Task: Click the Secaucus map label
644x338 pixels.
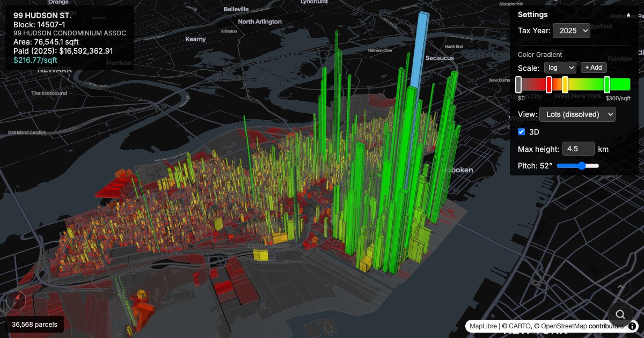Action: pyautogui.click(x=440, y=57)
